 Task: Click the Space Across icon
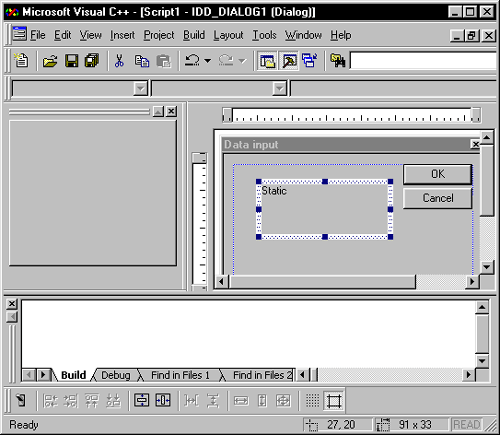pyautogui.click(x=192, y=401)
